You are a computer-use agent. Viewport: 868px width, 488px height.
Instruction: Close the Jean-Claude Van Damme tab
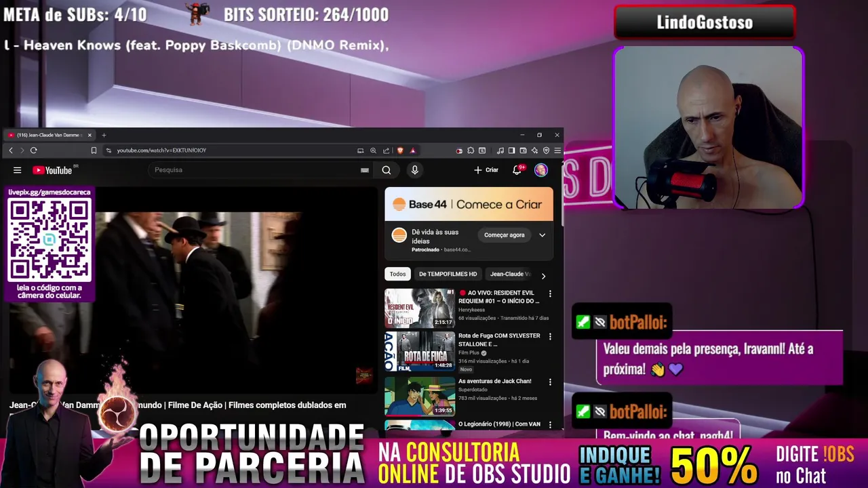[x=90, y=135]
